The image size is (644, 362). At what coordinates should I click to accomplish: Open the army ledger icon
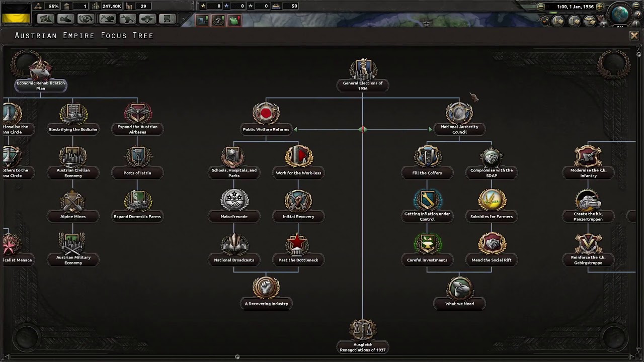pos(558,21)
